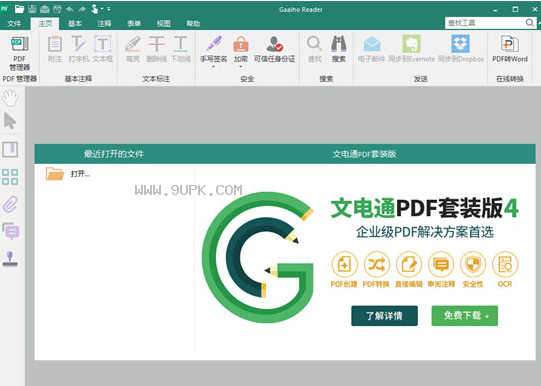Select the Hand tool in left sidebar

click(10, 98)
